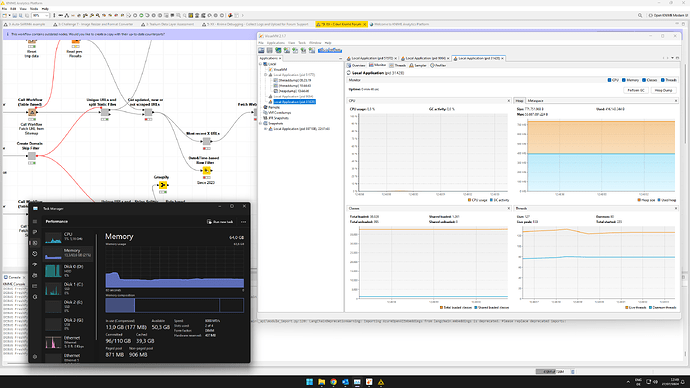The width and height of the screenshot is (690, 388).
Task: Open Processes page icon in Task Manager
Action: (x=35, y=232)
